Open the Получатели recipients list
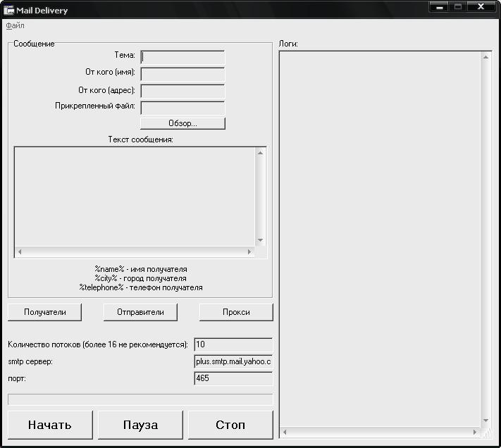The width and height of the screenshot is (501, 448). click(x=44, y=312)
